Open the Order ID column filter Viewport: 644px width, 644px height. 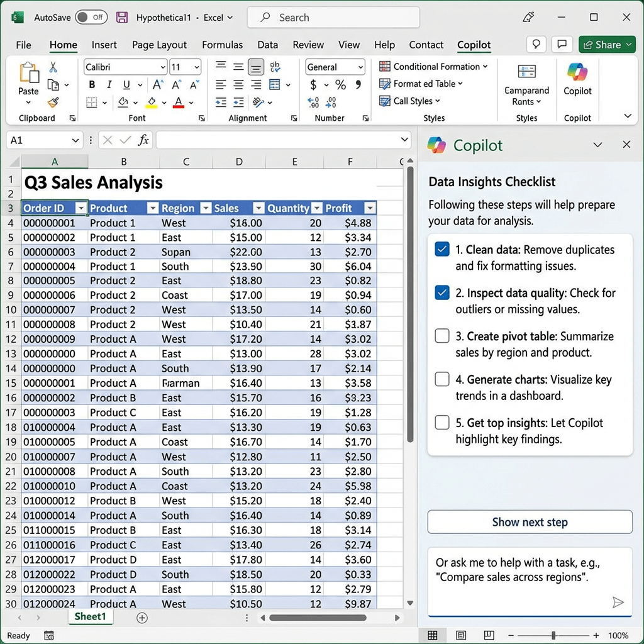[x=81, y=208]
